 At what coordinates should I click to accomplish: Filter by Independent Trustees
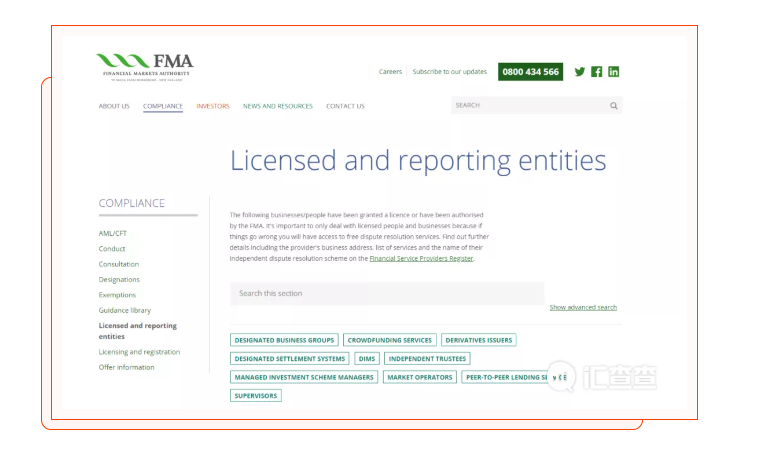coord(427,358)
